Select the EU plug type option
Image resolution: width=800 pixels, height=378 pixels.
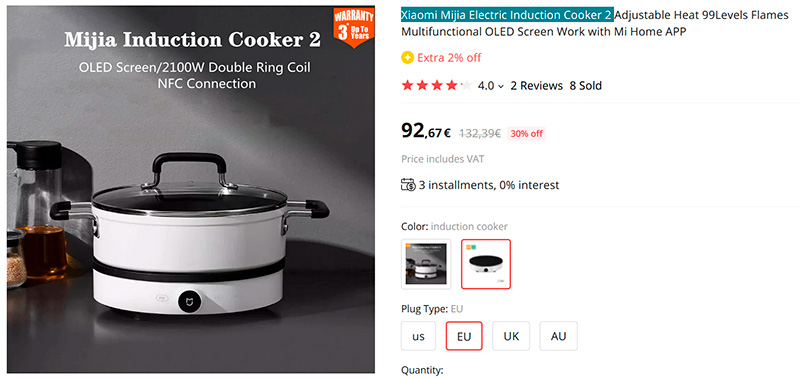pos(464,336)
